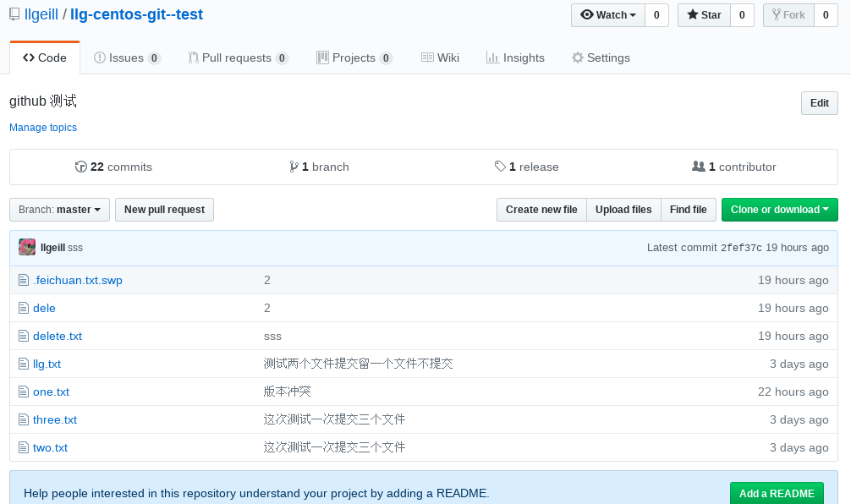
Task: Click the contributor people icon
Action: 698,167
